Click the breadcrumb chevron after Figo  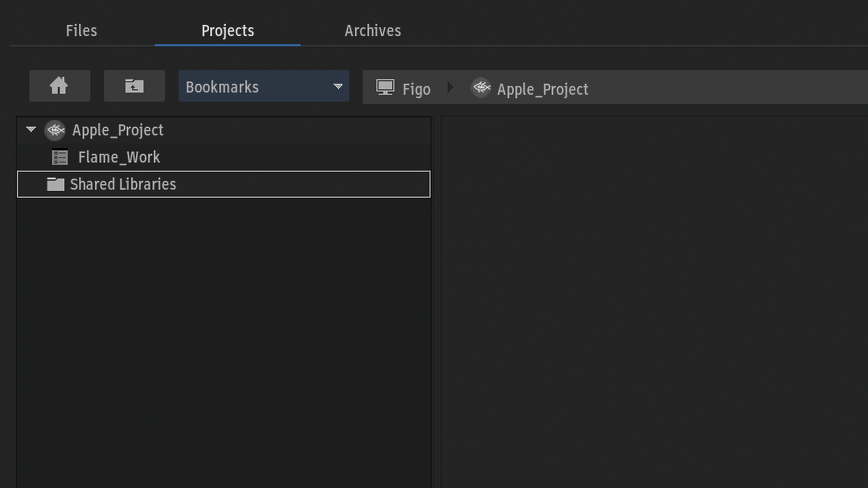point(450,88)
